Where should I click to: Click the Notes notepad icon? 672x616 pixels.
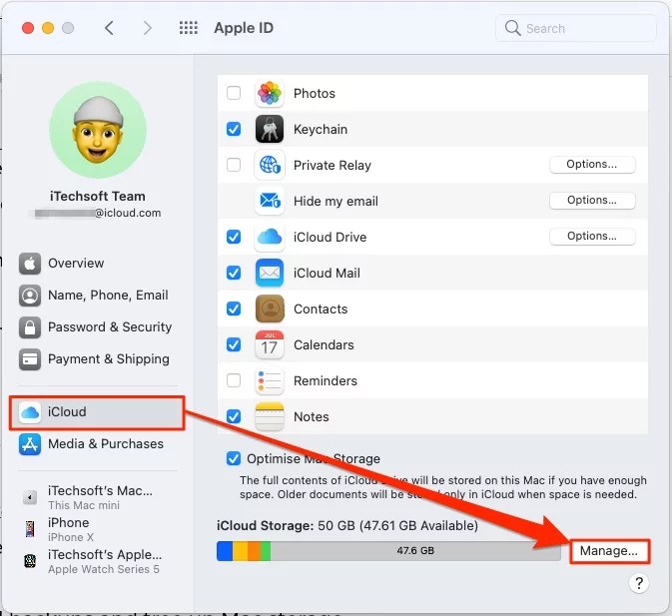coord(270,416)
